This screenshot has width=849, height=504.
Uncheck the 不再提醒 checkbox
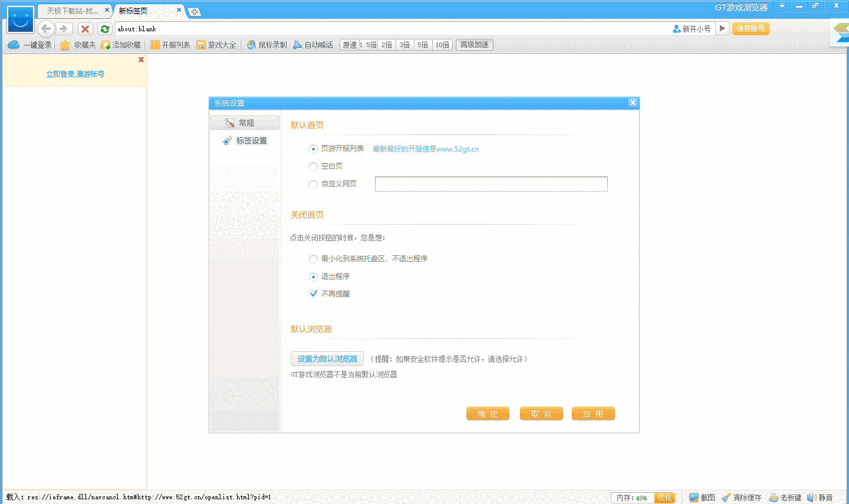314,294
